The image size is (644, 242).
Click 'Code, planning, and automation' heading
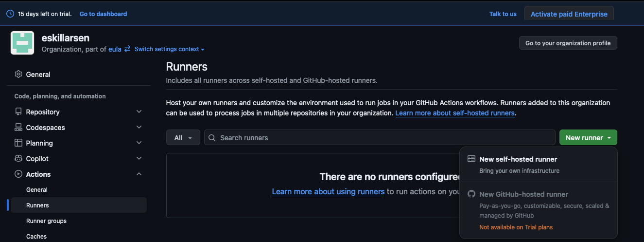pyautogui.click(x=60, y=96)
